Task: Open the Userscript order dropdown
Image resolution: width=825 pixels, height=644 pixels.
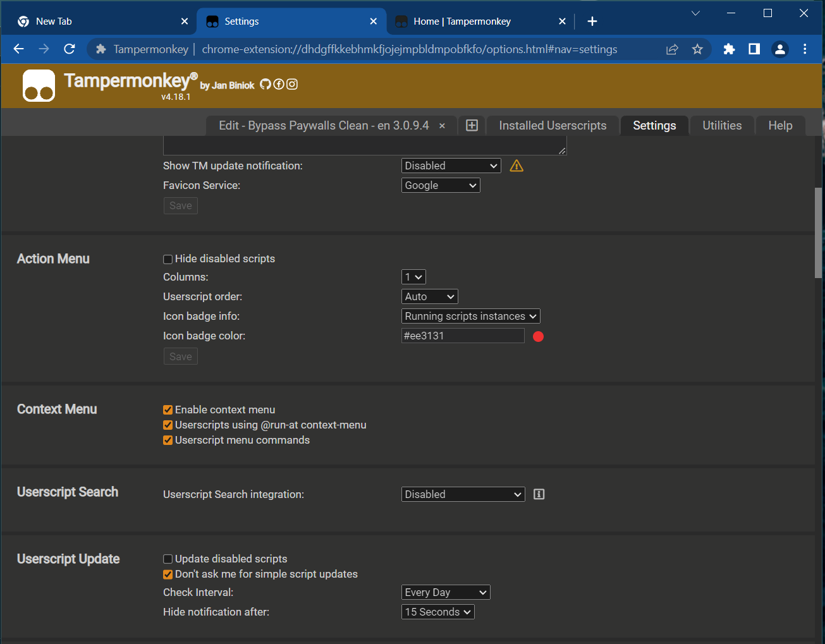Action: (429, 296)
